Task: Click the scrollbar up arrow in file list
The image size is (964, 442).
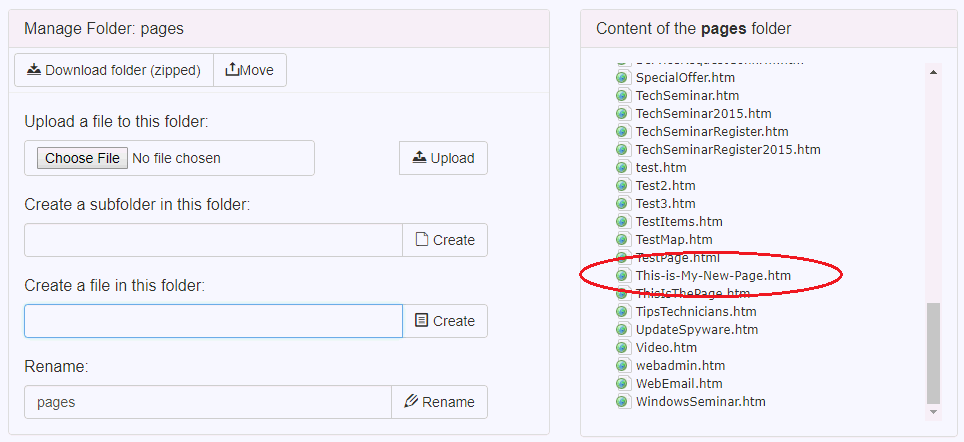Action: (x=934, y=71)
